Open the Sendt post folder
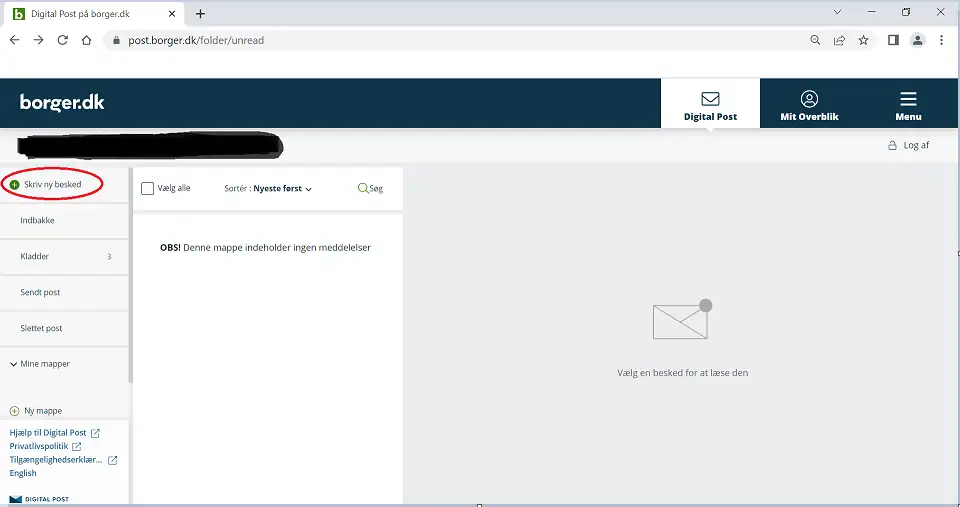 tap(64, 293)
